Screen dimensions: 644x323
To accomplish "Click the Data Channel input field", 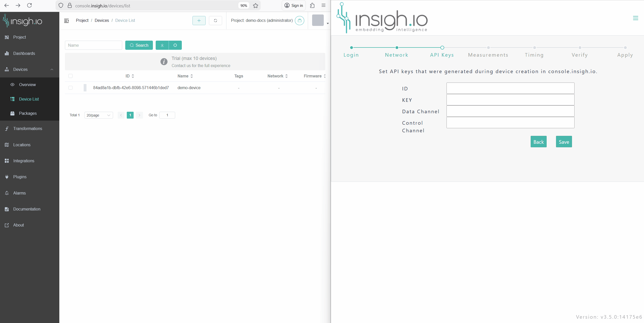I will pyautogui.click(x=510, y=111).
